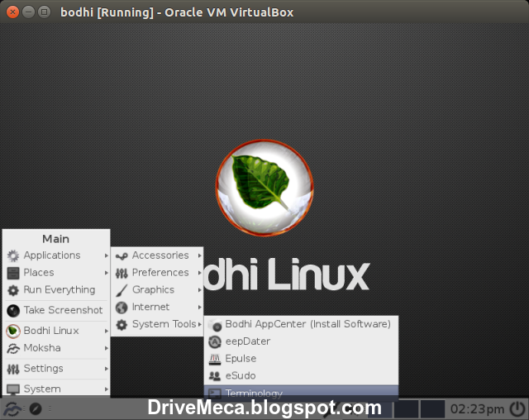Minimize the VirtualBox bodhi window
This screenshot has width=529, height=420.
[x=28, y=12]
